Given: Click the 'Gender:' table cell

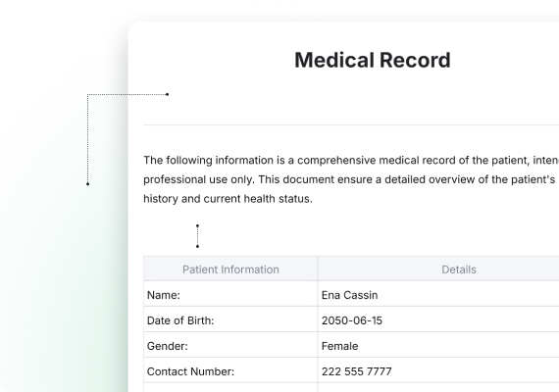Looking at the screenshot, I should pos(230,346).
